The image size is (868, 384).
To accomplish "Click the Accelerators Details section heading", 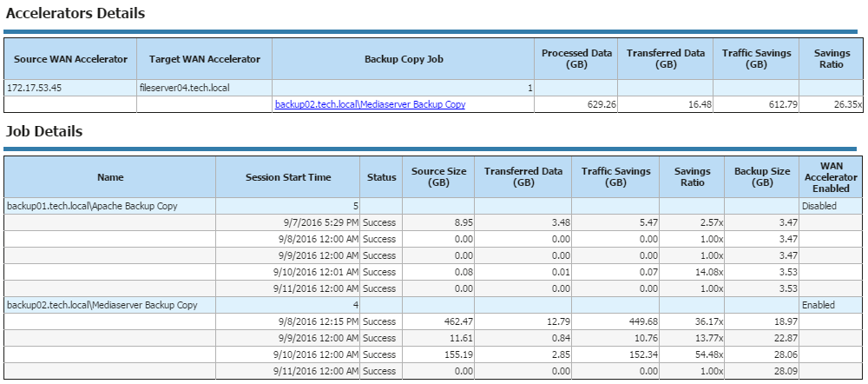I will tap(76, 13).
